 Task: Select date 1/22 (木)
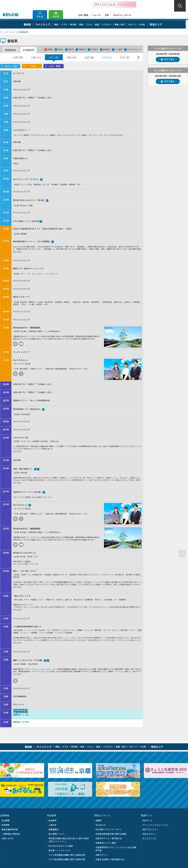pos(71,58)
